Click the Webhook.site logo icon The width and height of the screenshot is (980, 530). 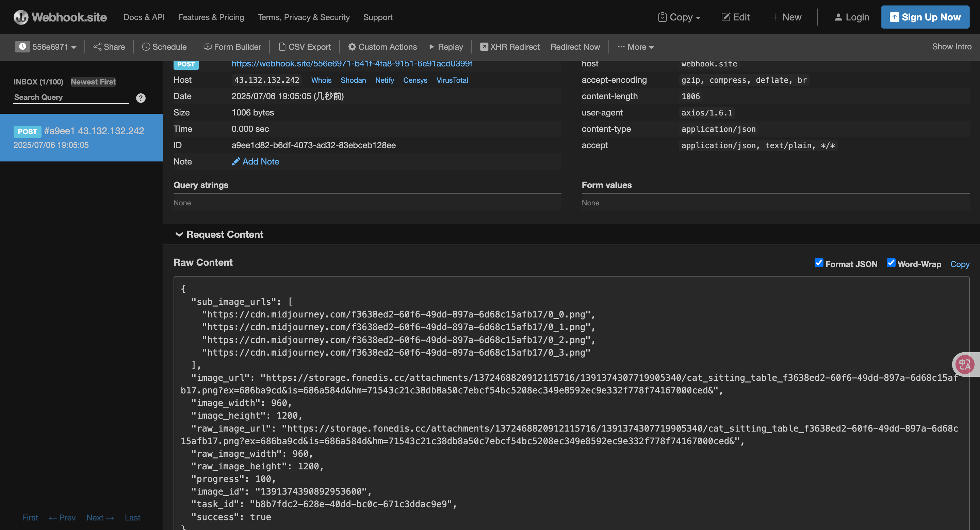21,17
